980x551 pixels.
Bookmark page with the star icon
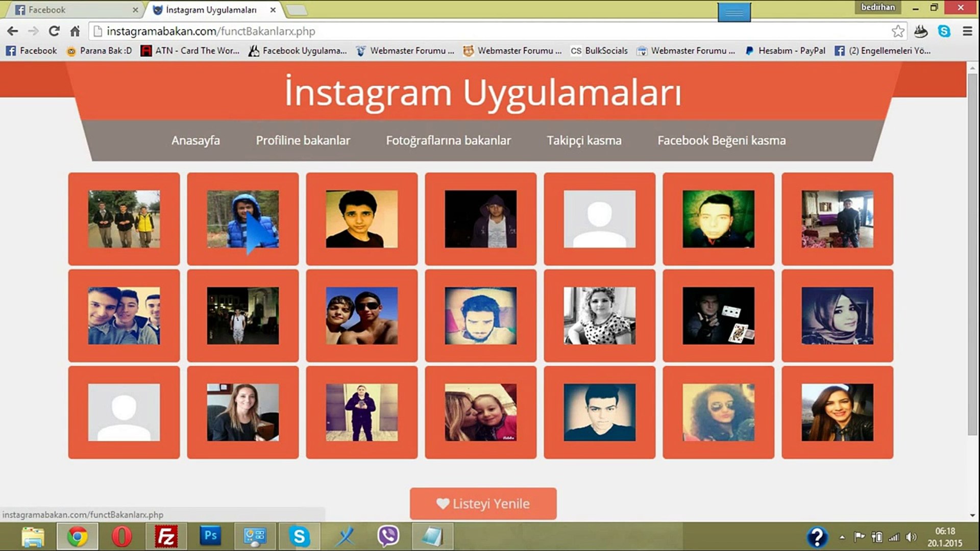[x=898, y=31]
